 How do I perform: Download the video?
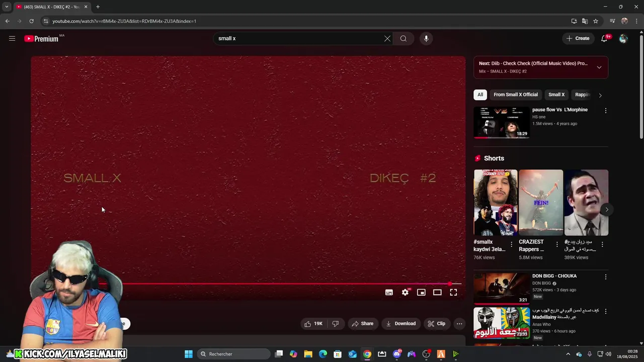400,324
